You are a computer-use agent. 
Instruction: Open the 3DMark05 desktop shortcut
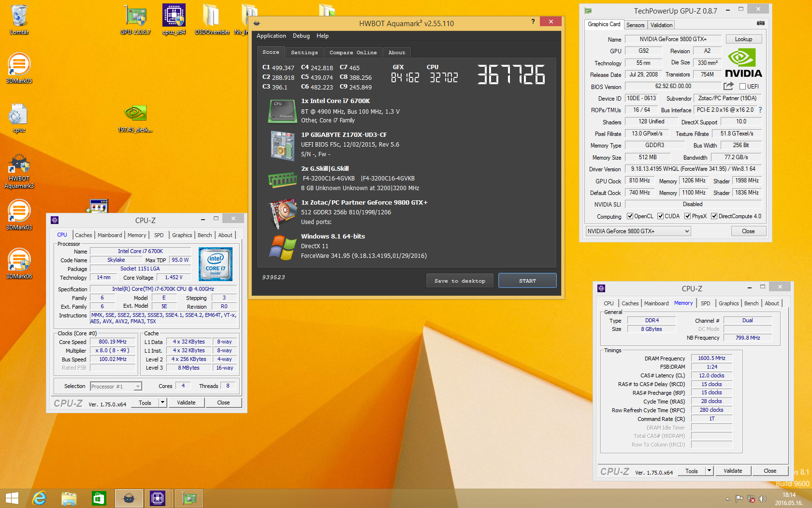[x=19, y=68]
